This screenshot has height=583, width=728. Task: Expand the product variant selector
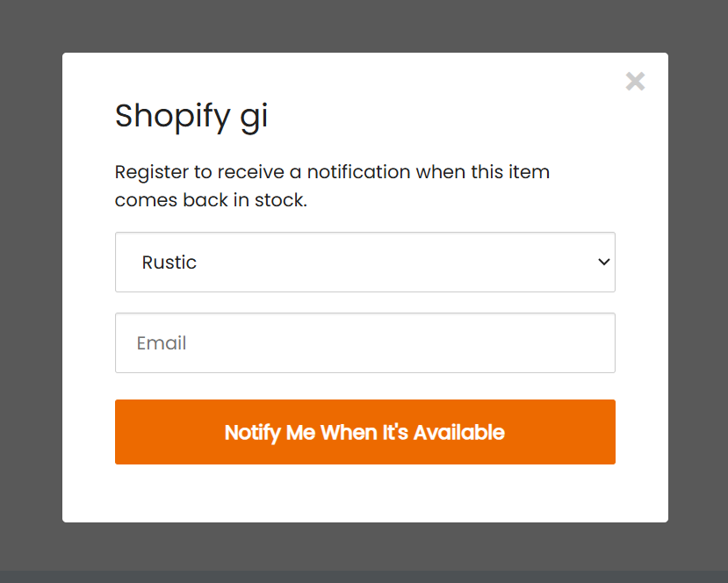[364, 262]
